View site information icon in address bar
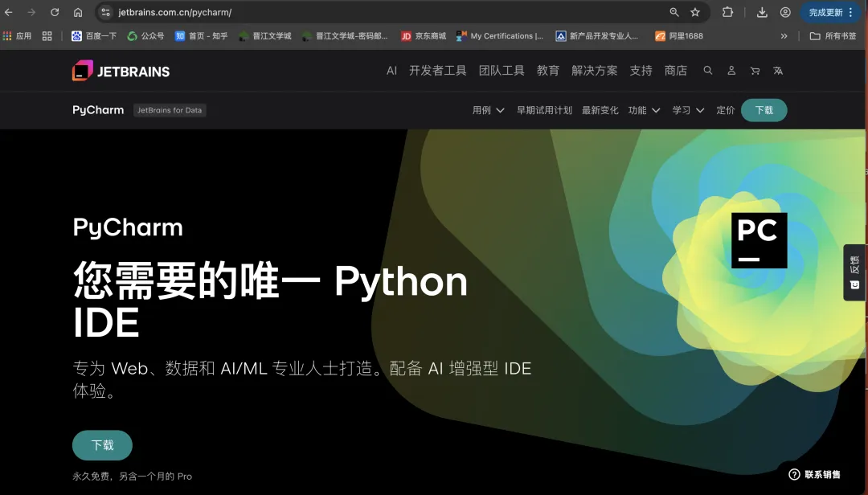The width and height of the screenshot is (868, 495). point(106,12)
